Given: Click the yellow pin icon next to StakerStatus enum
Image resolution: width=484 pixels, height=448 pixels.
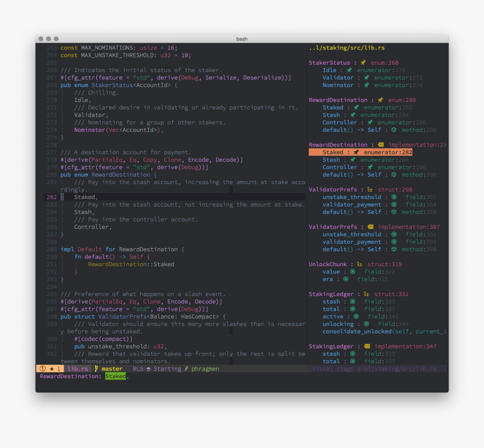Looking at the screenshot, I should 362,62.
